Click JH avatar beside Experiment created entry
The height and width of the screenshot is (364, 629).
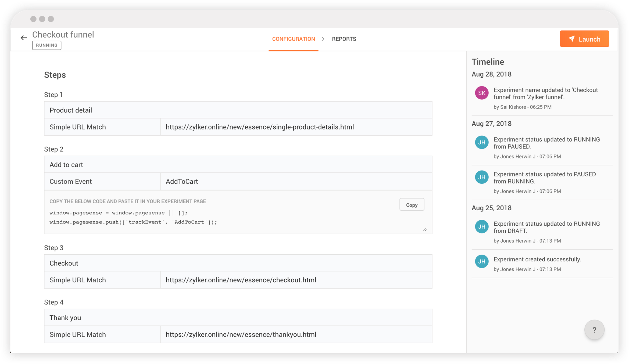481,261
